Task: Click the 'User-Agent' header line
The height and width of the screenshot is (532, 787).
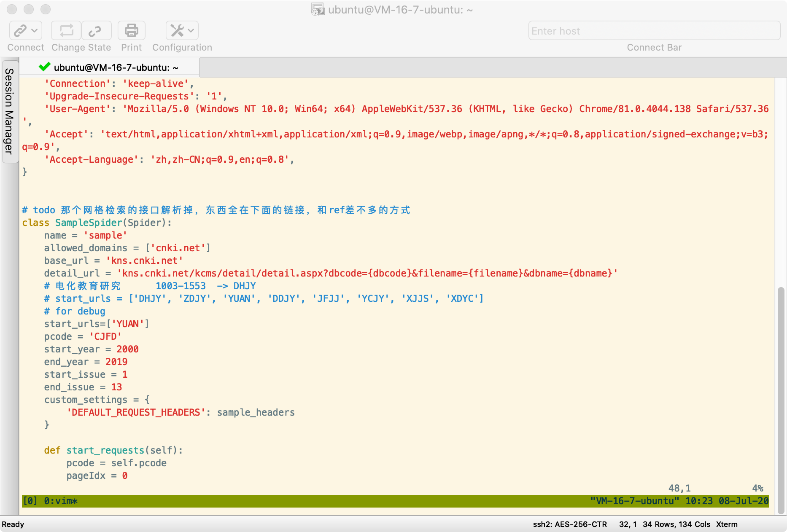Action: pyautogui.click(x=407, y=109)
